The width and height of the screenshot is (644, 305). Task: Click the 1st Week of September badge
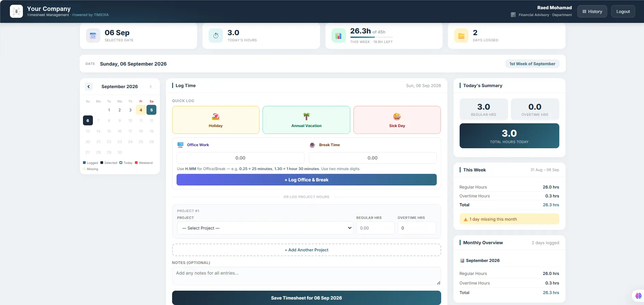click(532, 64)
